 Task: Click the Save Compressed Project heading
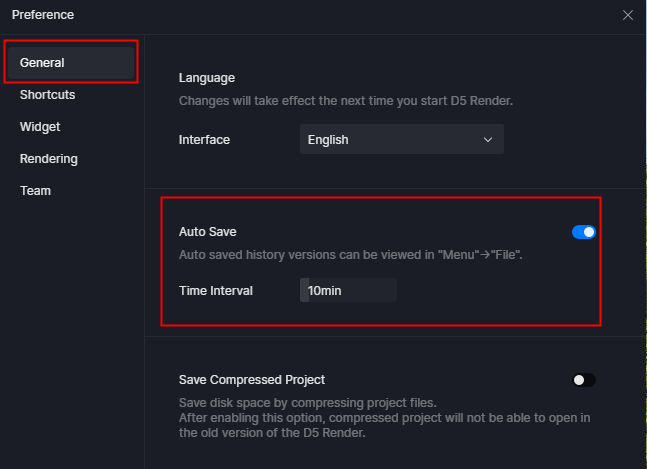click(252, 380)
